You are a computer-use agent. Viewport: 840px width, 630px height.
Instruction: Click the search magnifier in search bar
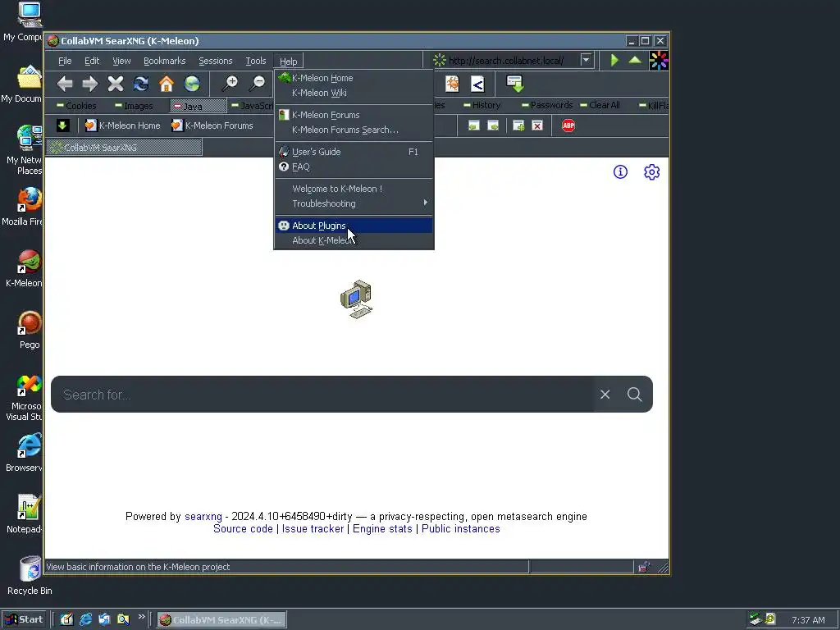point(635,395)
